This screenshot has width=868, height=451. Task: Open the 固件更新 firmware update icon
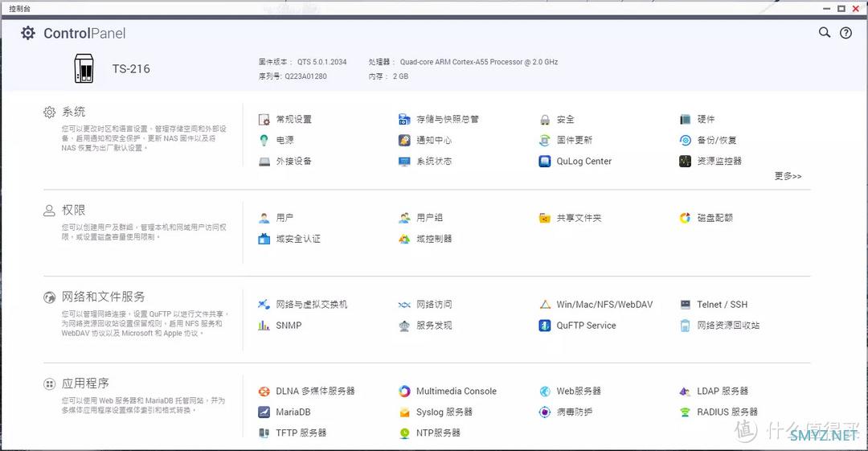tap(545, 140)
